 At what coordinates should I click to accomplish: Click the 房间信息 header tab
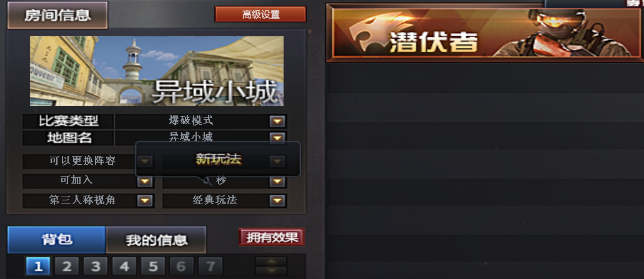pyautogui.click(x=57, y=16)
